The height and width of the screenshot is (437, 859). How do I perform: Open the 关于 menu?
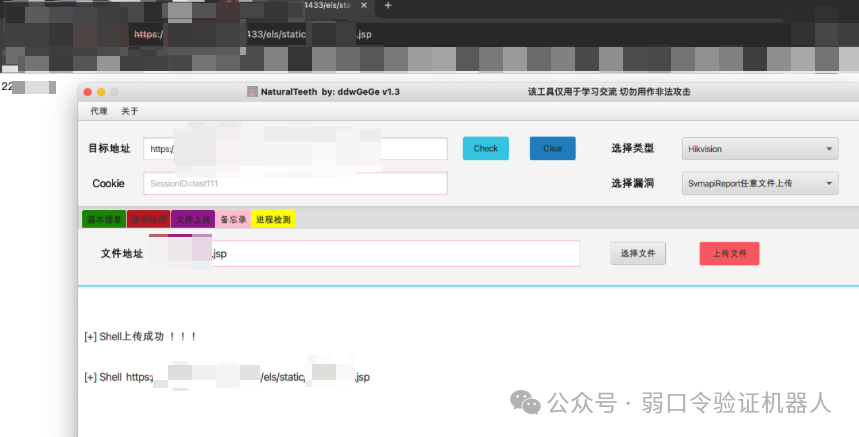[x=130, y=111]
